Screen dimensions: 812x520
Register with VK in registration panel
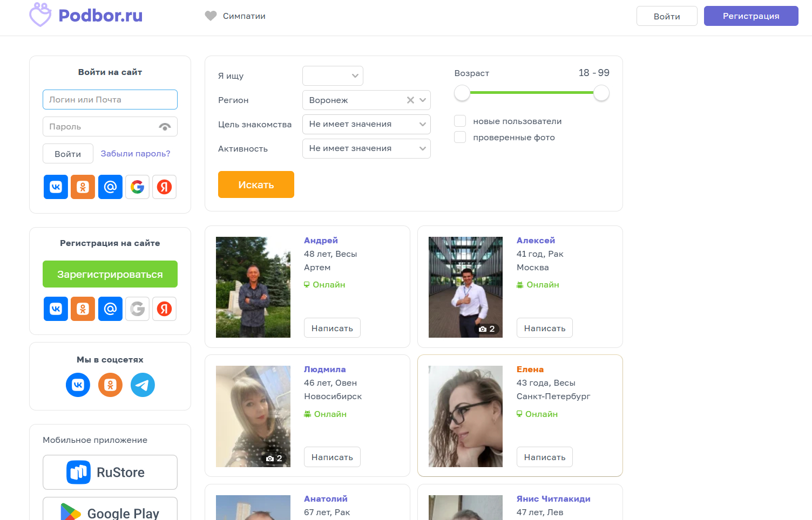pos(56,309)
